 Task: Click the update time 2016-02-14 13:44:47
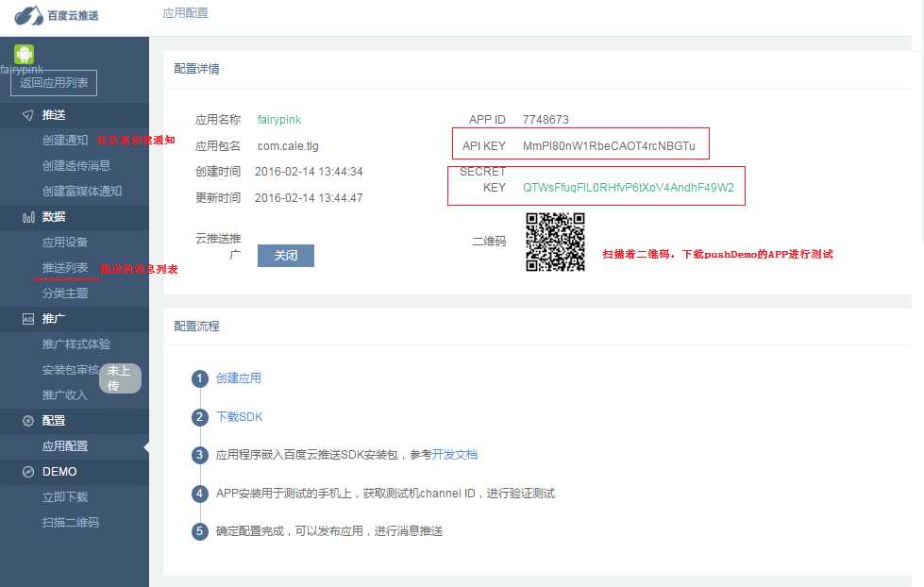(309, 198)
